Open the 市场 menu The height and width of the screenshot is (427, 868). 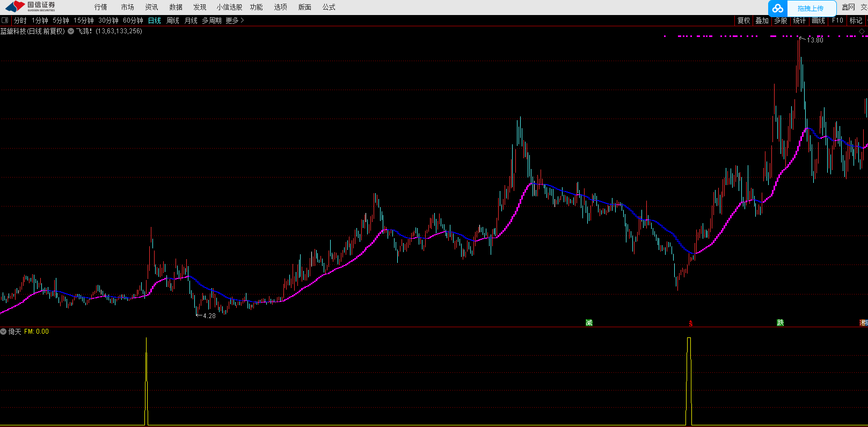click(x=128, y=7)
